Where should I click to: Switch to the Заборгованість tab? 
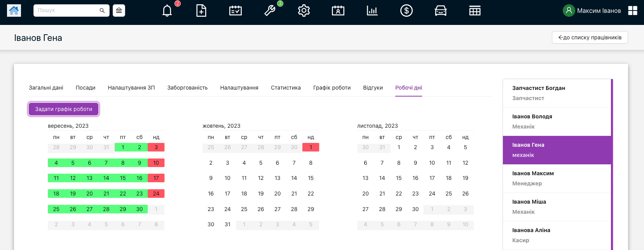tap(187, 88)
